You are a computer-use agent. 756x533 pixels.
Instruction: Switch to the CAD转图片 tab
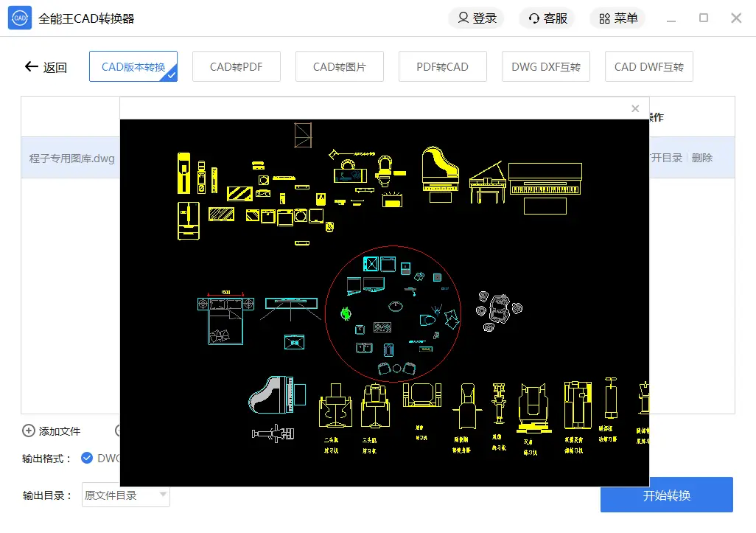[339, 66]
